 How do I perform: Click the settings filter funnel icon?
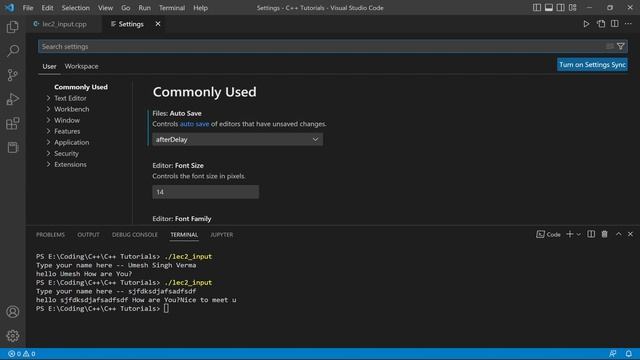coord(620,47)
